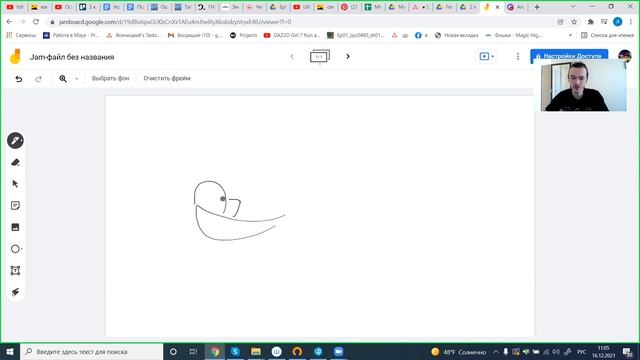Open the circle shape tool
Image resolution: width=640 pixels, height=360 pixels.
15,249
